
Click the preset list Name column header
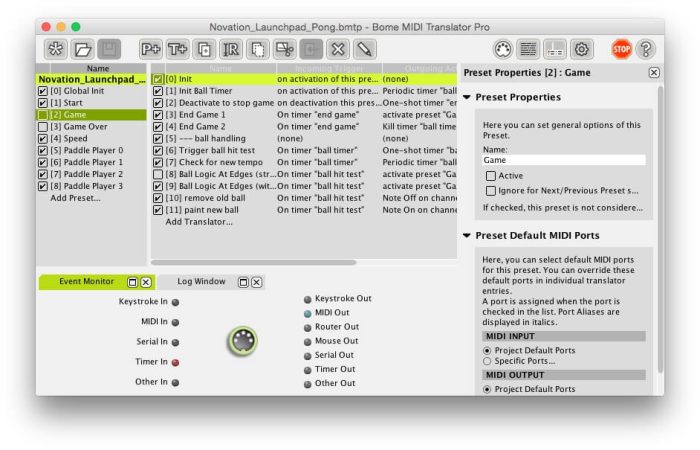[x=98, y=68]
